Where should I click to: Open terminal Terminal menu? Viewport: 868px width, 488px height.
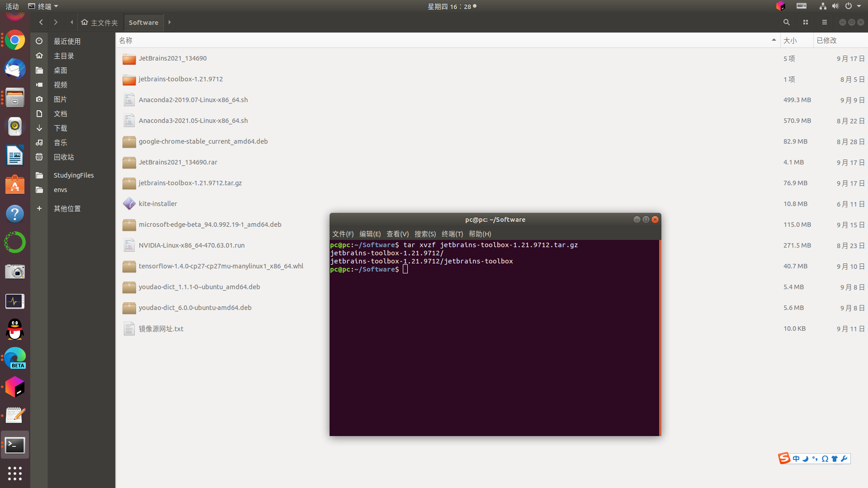[x=452, y=234]
